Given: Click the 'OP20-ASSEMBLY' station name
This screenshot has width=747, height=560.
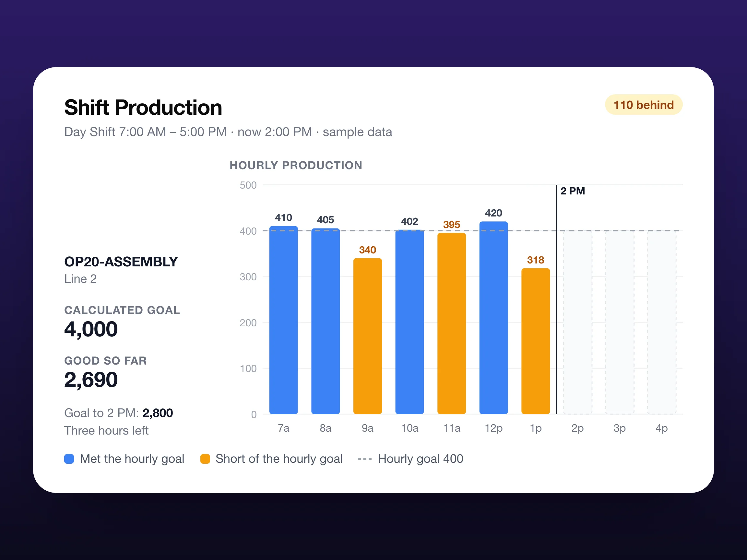Looking at the screenshot, I should [x=121, y=262].
